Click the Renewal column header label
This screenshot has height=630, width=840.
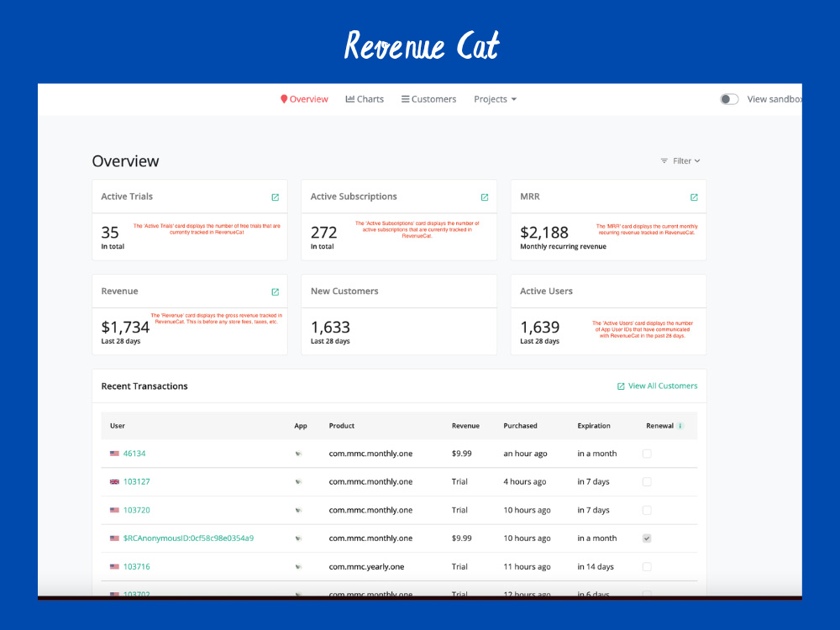(x=660, y=426)
